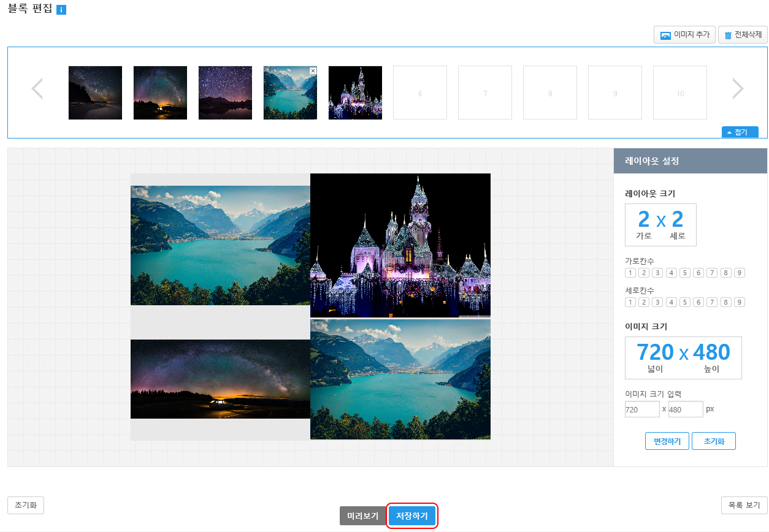Click the info icon beside 블록 편집
Screen dimensions: 769x532
coord(61,10)
